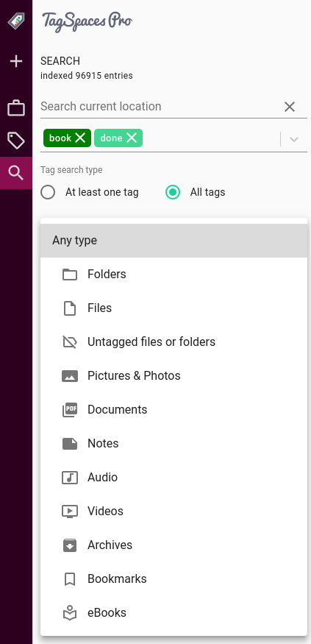Click the book tag chip label
The width and height of the screenshot is (311, 644).
pyautogui.click(x=60, y=138)
